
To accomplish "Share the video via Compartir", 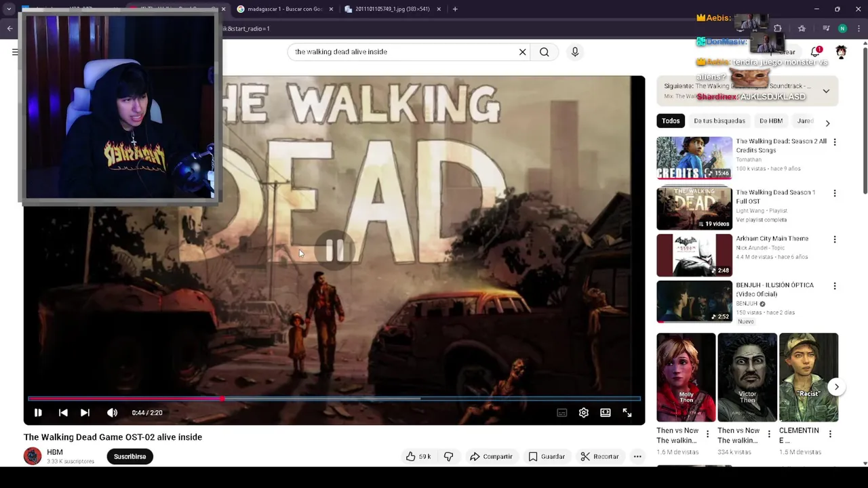I will coord(491,457).
